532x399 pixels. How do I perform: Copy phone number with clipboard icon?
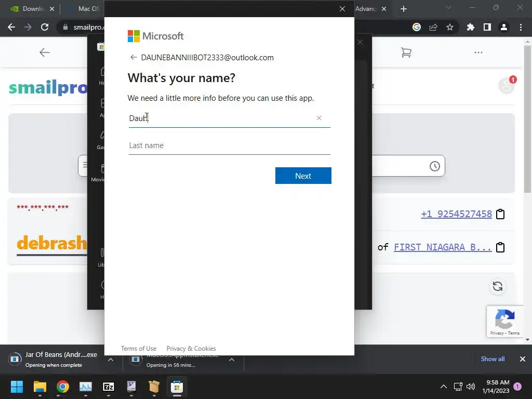(500, 214)
